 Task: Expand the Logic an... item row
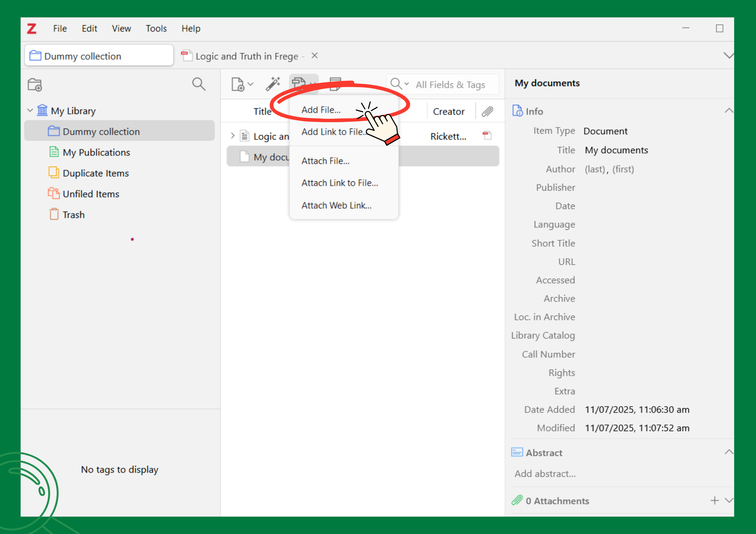232,136
